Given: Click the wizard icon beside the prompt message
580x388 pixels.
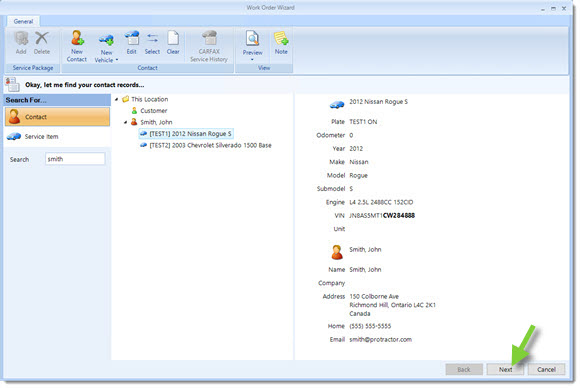Looking at the screenshot, I should click(12, 84).
